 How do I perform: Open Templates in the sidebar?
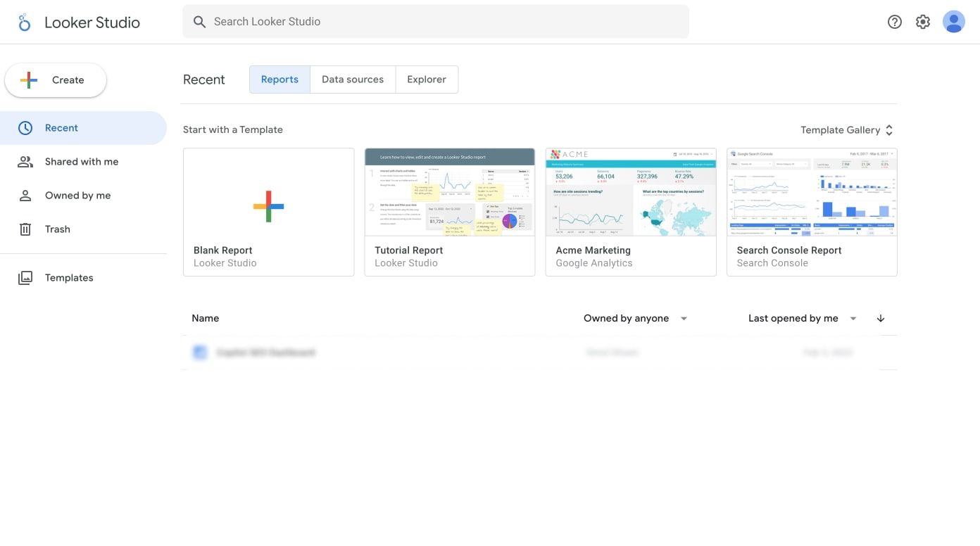point(68,278)
